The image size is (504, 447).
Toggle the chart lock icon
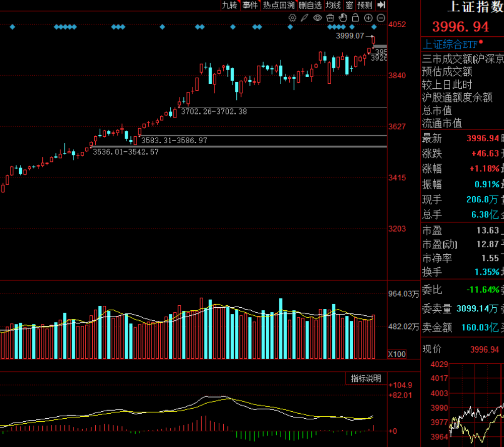(x=355, y=18)
